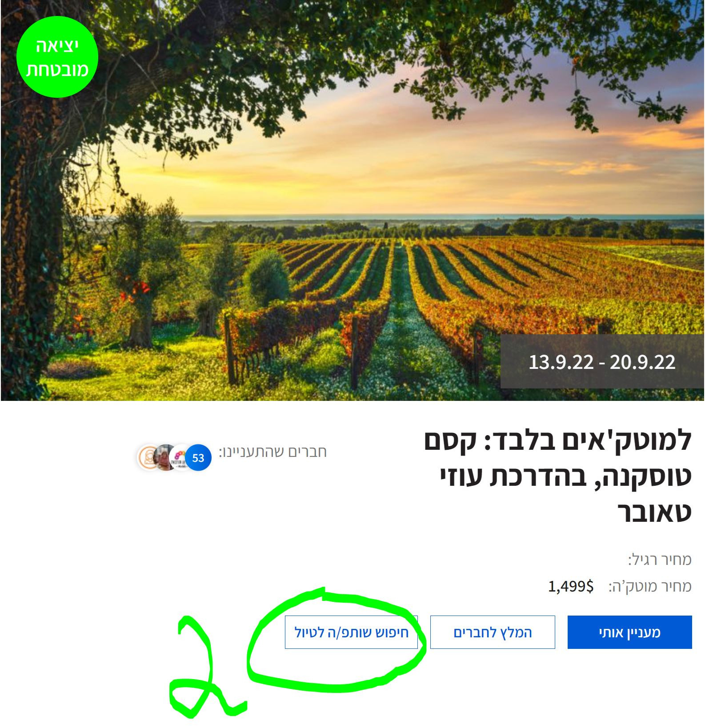The width and height of the screenshot is (705, 728).
Task: Click the green "יציאה מובטחת" badge
Action: 57,57
